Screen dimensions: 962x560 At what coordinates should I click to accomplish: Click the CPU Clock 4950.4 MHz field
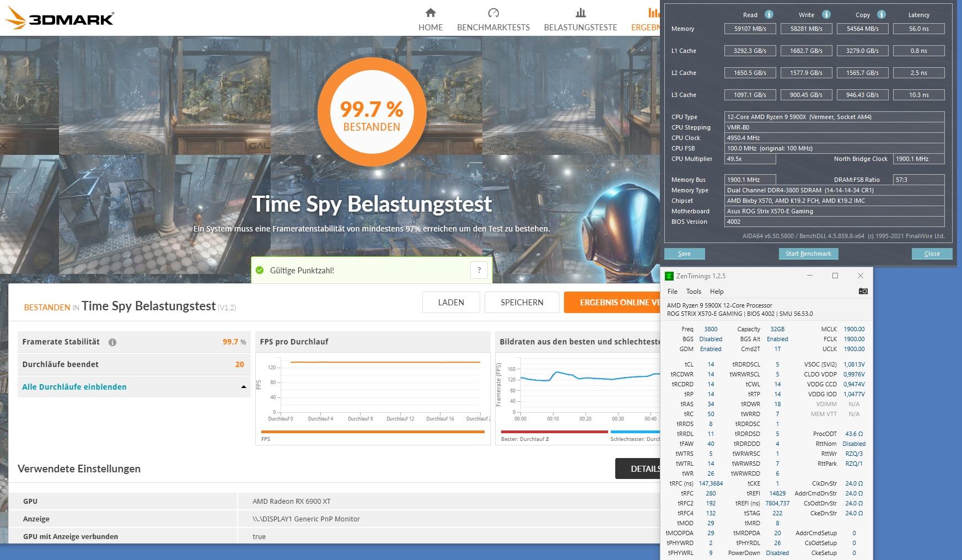[835, 138]
